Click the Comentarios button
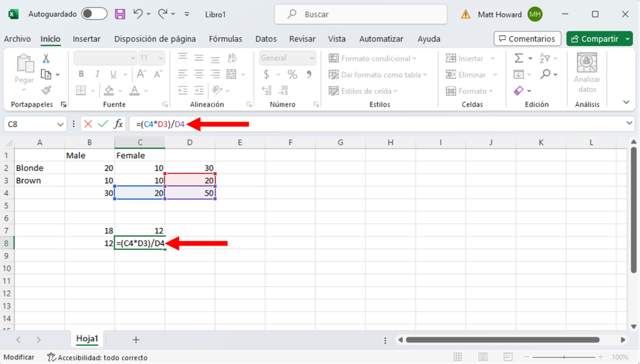640x364 pixels. (x=527, y=39)
